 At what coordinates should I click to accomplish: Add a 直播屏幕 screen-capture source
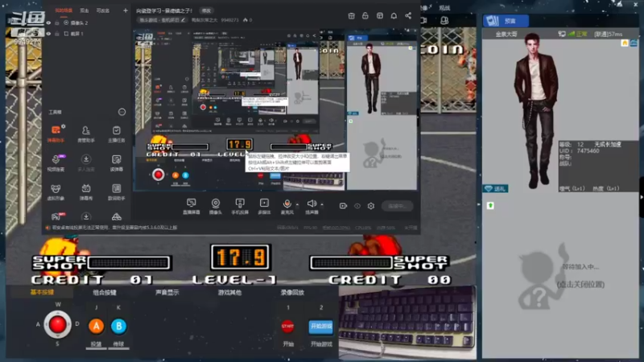pyautogui.click(x=192, y=206)
